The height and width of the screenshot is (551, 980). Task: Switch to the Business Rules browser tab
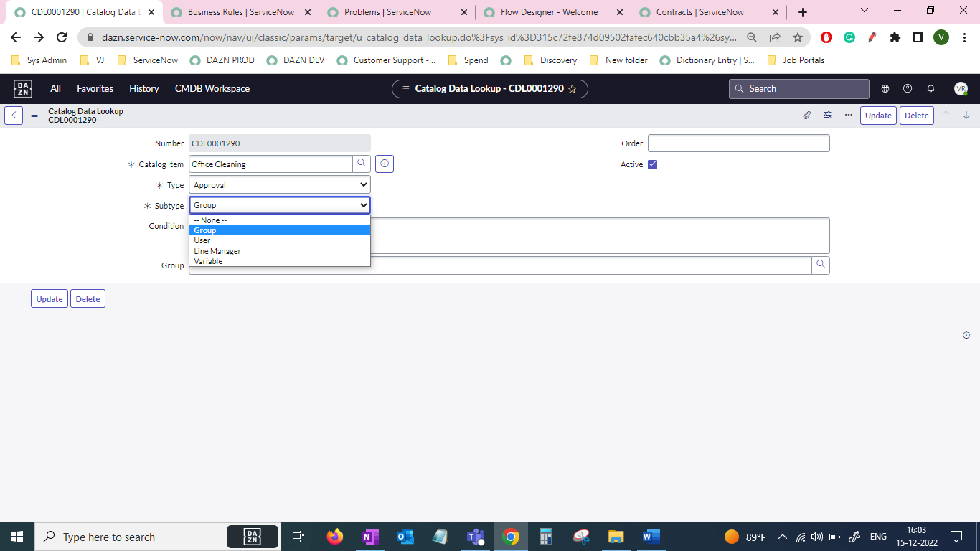click(x=241, y=12)
